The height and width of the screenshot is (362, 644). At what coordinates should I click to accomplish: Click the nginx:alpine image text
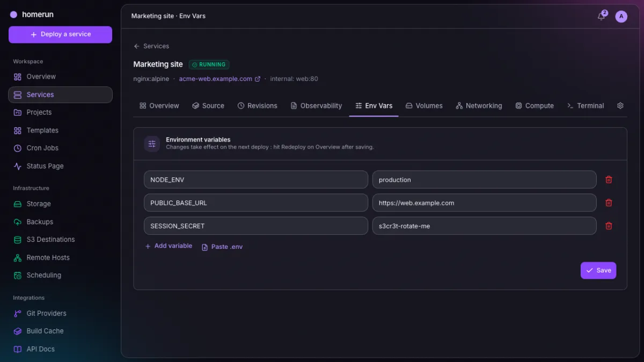click(x=151, y=79)
